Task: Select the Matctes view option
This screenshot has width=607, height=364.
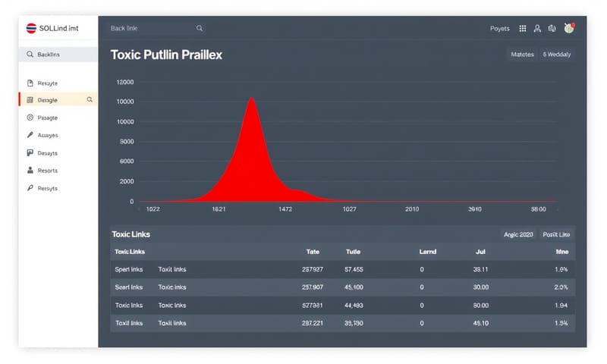Action: click(x=522, y=55)
